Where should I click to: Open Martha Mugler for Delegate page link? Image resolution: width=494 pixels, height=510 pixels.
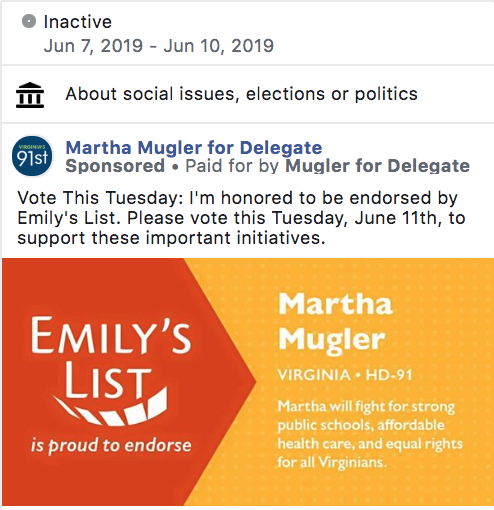pyautogui.click(x=194, y=147)
